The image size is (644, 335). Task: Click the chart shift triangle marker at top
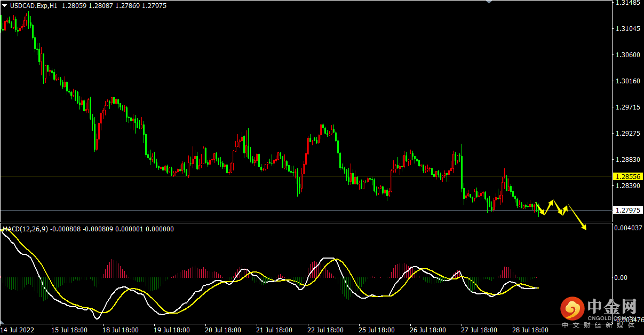pos(488,2)
